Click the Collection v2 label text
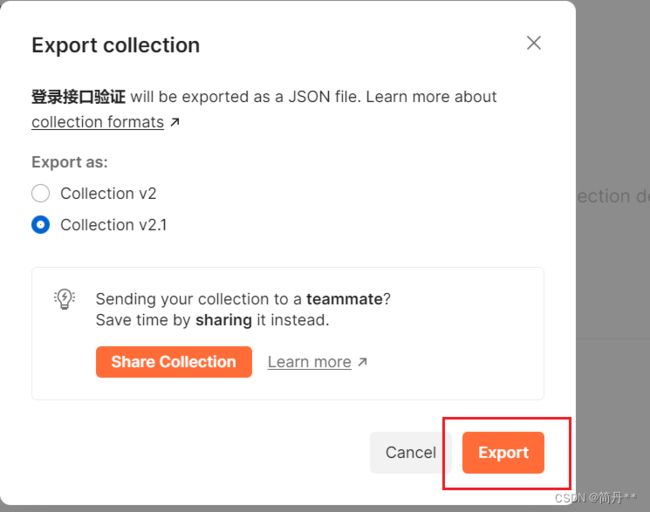The height and width of the screenshot is (512, 650). pyautogui.click(x=108, y=193)
